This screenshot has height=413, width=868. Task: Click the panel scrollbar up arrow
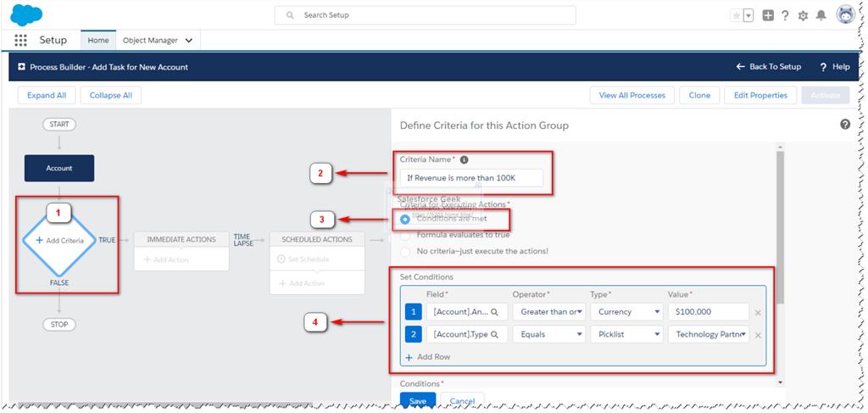[780, 148]
